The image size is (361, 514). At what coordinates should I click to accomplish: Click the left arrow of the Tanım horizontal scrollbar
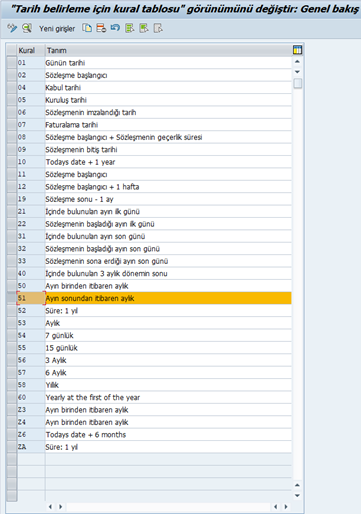[50, 507]
